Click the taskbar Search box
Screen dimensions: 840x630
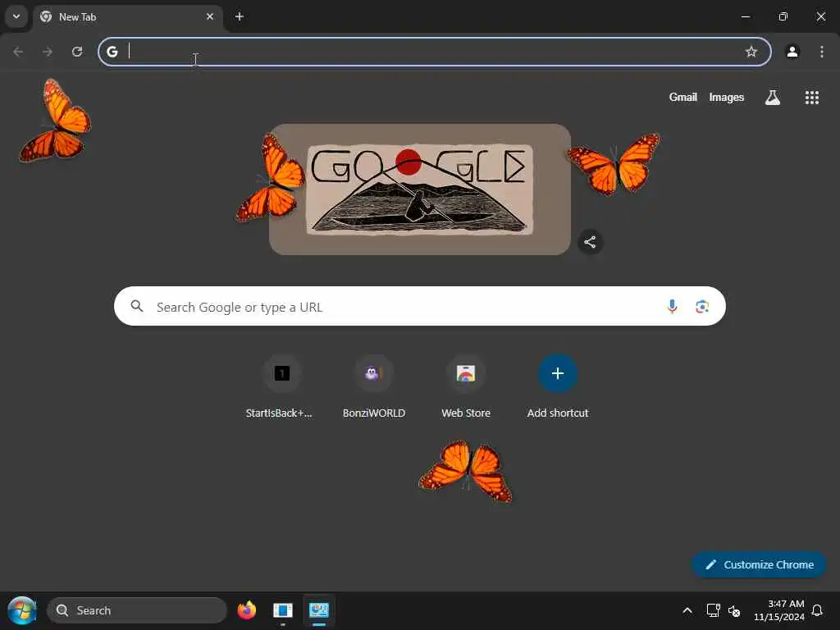click(137, 610)
